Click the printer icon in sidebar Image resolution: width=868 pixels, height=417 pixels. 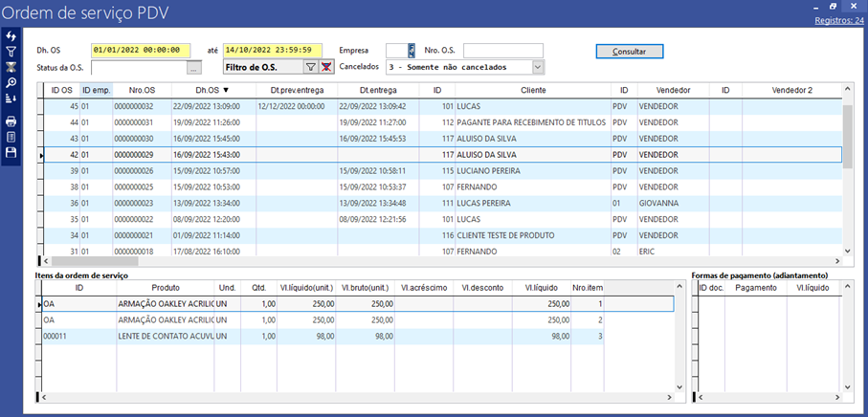(11, 121)
